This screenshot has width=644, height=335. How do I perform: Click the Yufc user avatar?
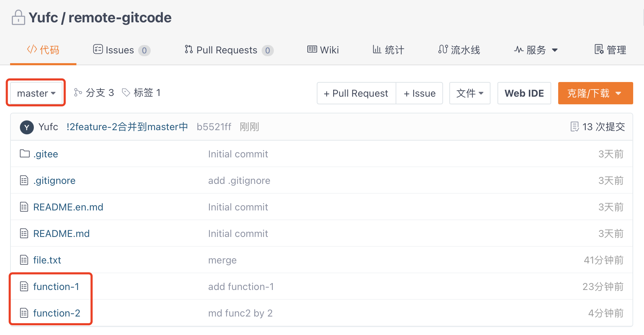coord(27,127)
